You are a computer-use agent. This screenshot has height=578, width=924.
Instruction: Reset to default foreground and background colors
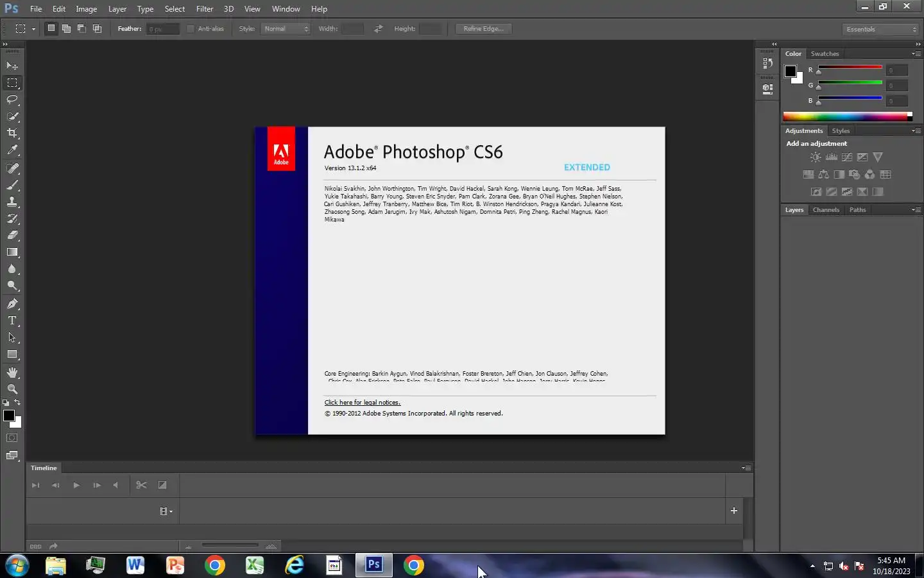(x=6, y=403)
